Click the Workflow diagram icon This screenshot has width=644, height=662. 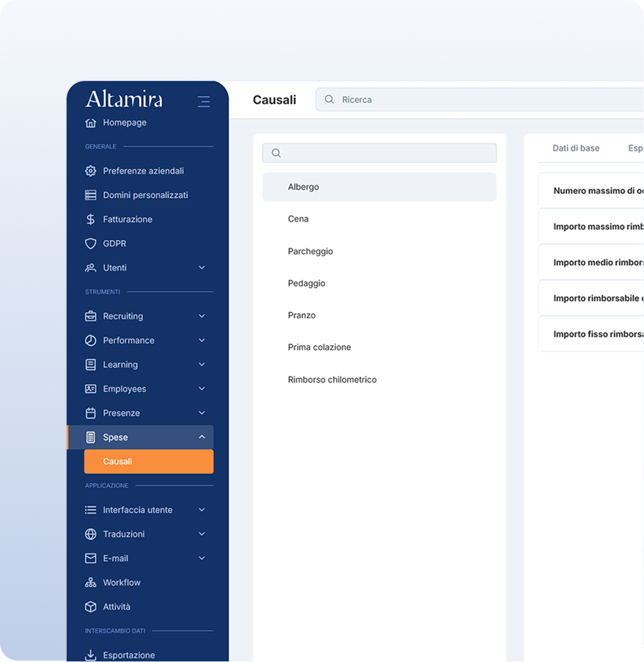click(x=91, y=583)
